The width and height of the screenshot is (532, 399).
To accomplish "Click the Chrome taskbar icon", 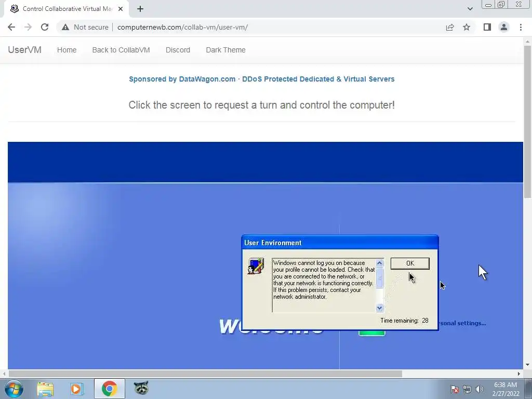I will pos(109,389).
